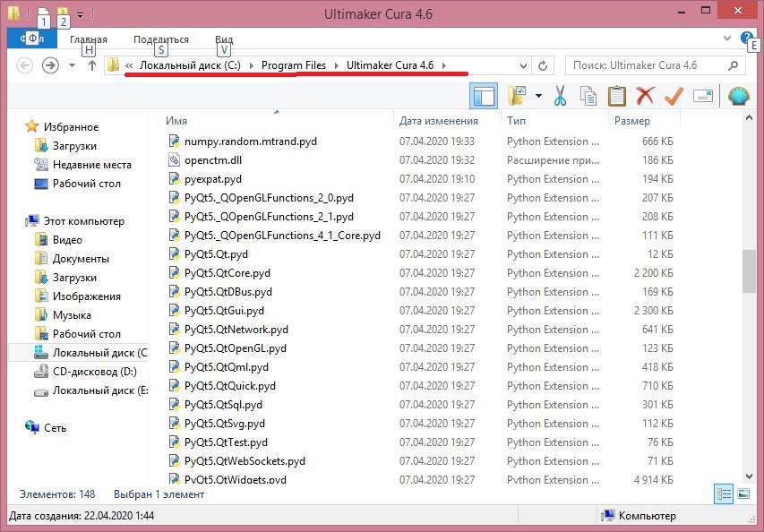Open Загрузки under Избранное
The width and height of the screenshot is (764, 532).
(74, 146)
